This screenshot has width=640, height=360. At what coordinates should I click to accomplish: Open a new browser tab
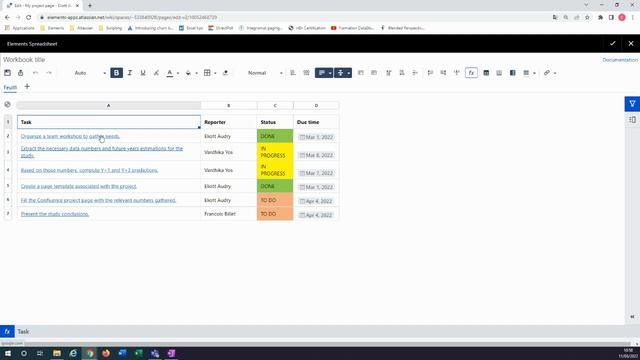90,6
